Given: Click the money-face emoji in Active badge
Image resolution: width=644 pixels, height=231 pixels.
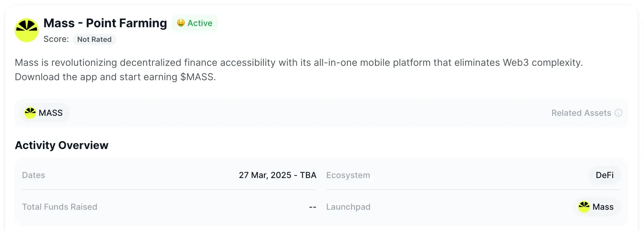Looking at the screenshot, I should tap(181, 23).
